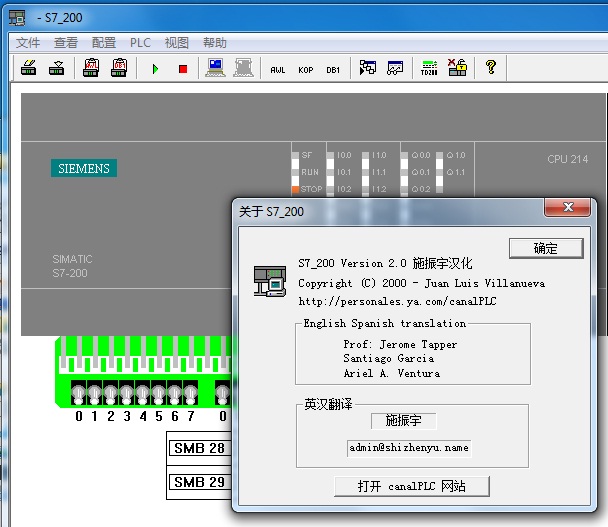Toggle input switch 4 of first group
This screenshot has width=608, height=527.
(x=142, y=393)
